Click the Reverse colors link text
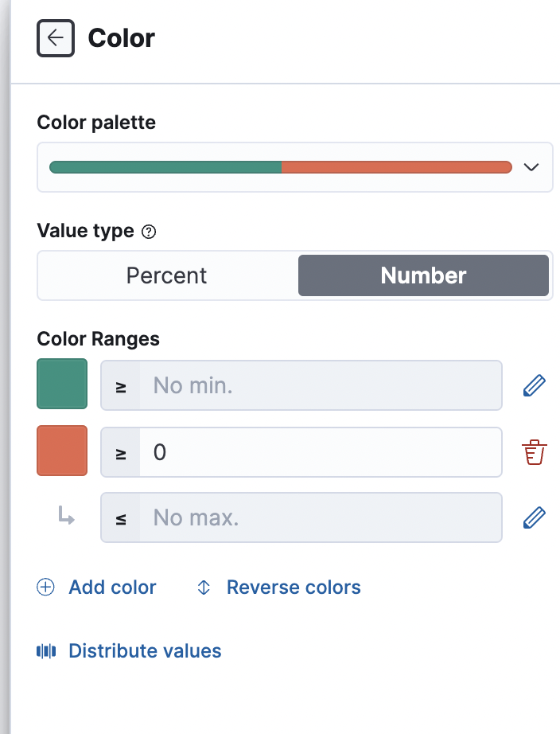560x734 pixels. tap(294, 588)
